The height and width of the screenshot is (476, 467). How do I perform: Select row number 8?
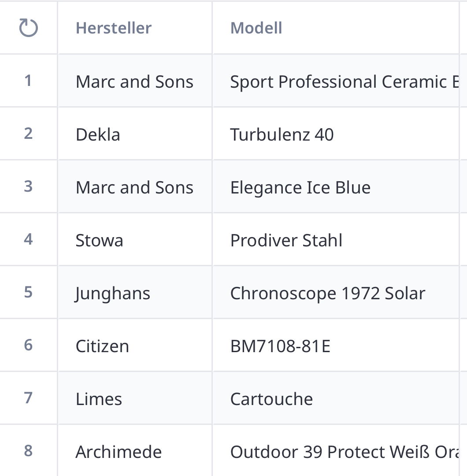[28, 451]
